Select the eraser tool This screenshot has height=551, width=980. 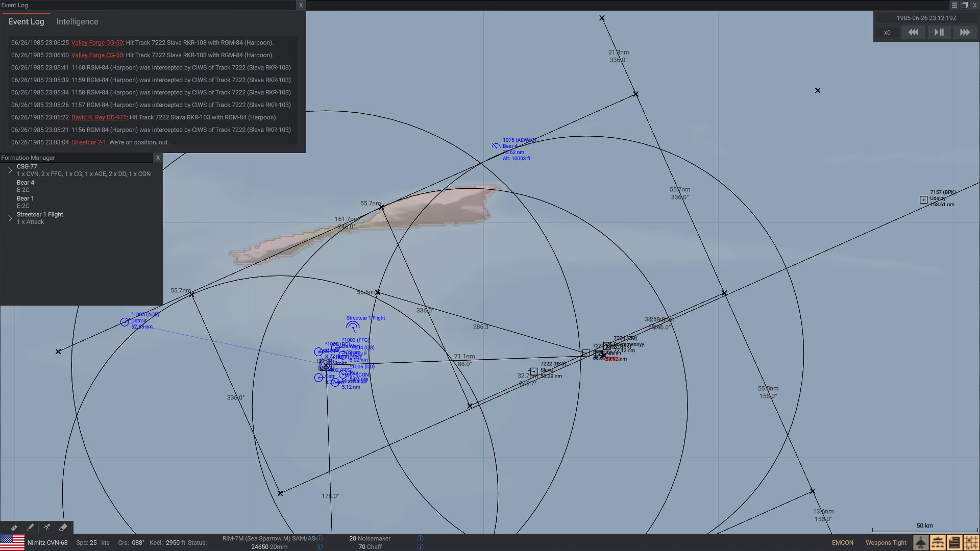point(63,527)
